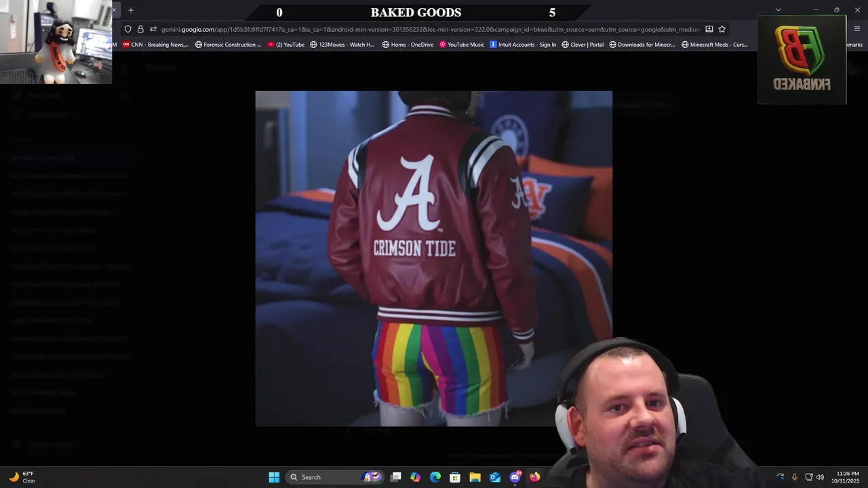The image size is (868, 488).
Task: Close the current browser tab
Action: 115,10
